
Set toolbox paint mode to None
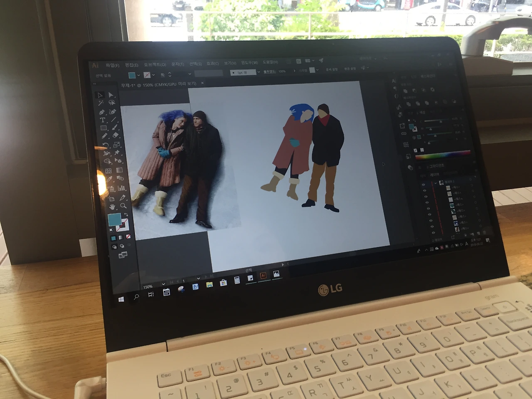click(128, 236)
